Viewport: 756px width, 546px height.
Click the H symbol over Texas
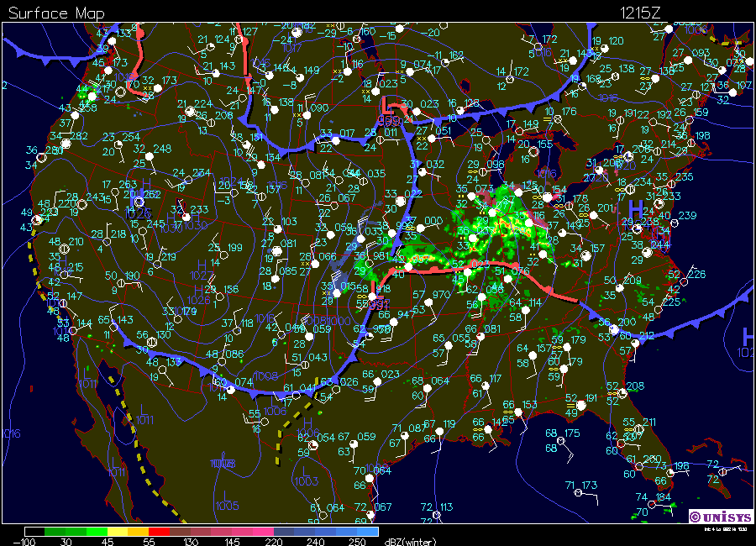point(307,423)
